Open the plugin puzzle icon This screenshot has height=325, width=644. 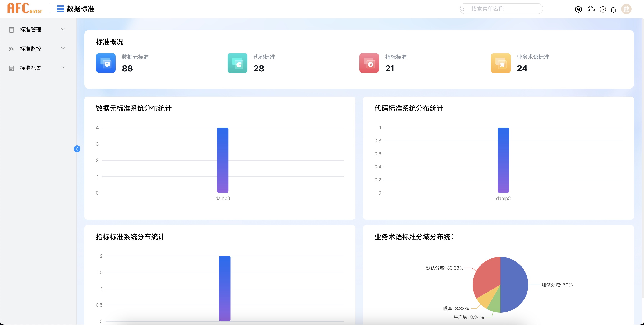pos(591,10)
